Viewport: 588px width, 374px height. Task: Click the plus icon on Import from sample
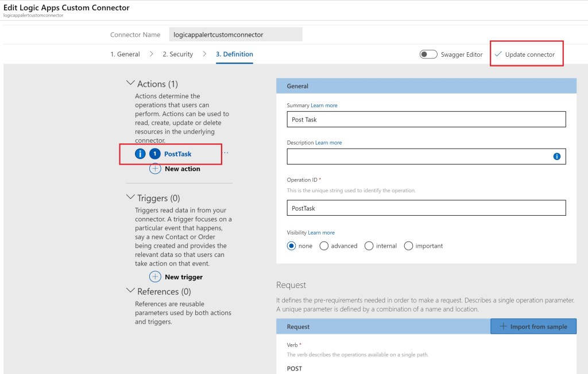click(503, 326)
